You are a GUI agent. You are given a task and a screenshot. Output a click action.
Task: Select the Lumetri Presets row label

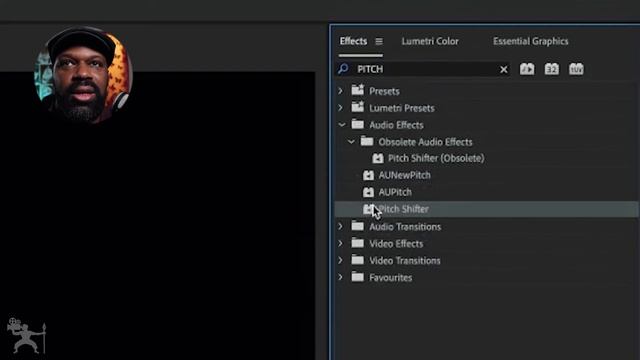click(402, 108)
